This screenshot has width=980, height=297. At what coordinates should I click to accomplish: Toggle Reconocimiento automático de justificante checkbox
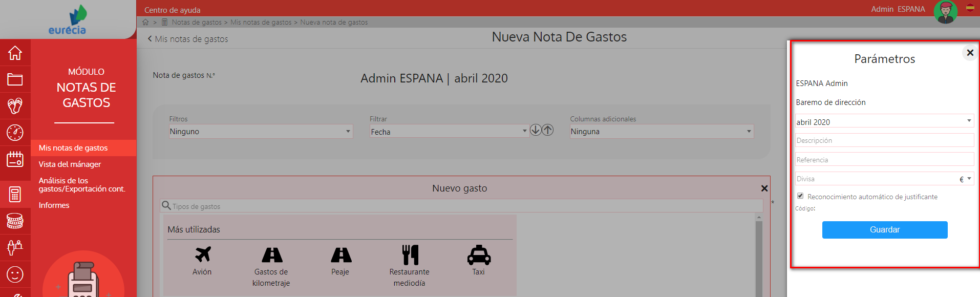(x=800, y=196)
